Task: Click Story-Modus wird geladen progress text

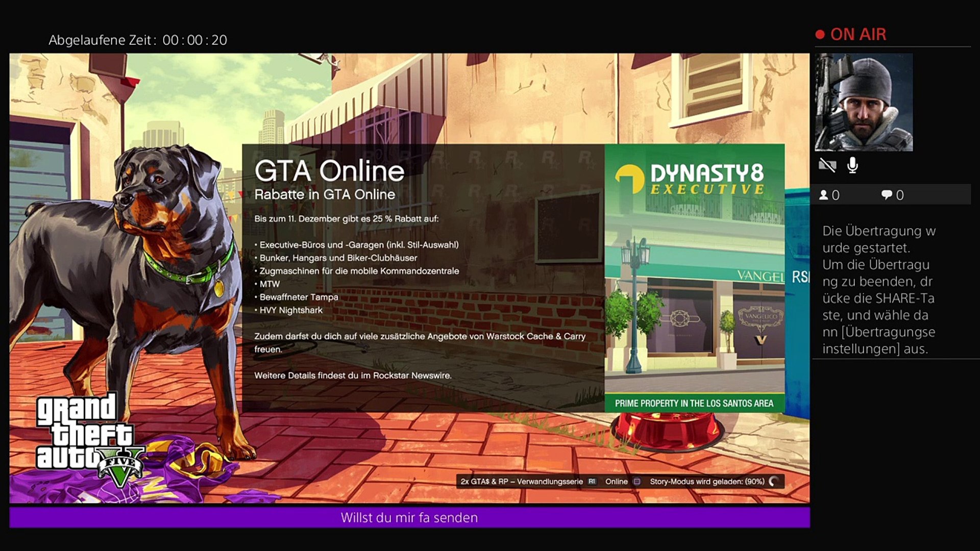Action: (706, 481)
